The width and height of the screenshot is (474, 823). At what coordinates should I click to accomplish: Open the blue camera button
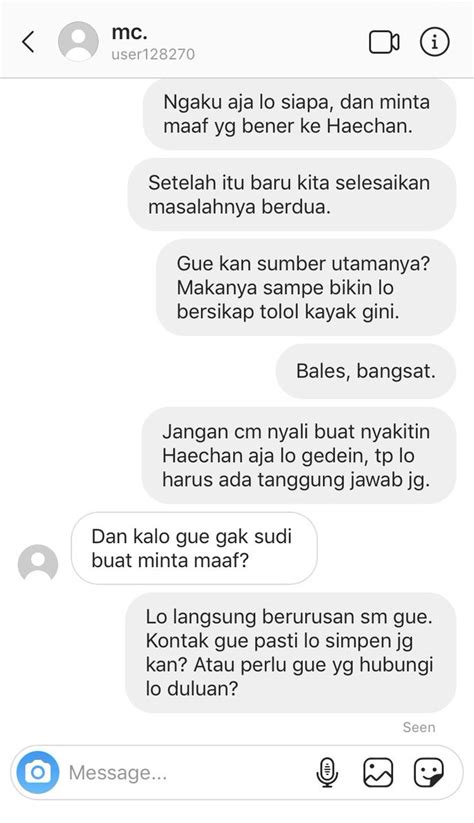37,772
